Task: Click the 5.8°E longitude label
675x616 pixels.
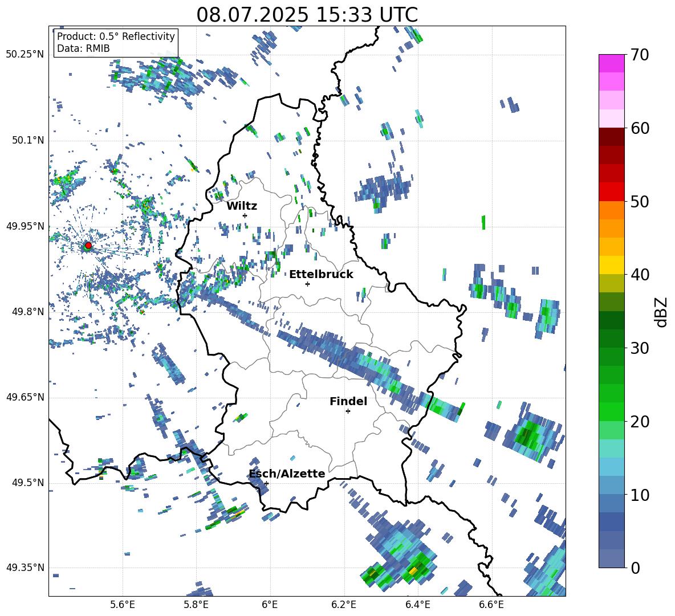Action: click(x=196, y=605)
